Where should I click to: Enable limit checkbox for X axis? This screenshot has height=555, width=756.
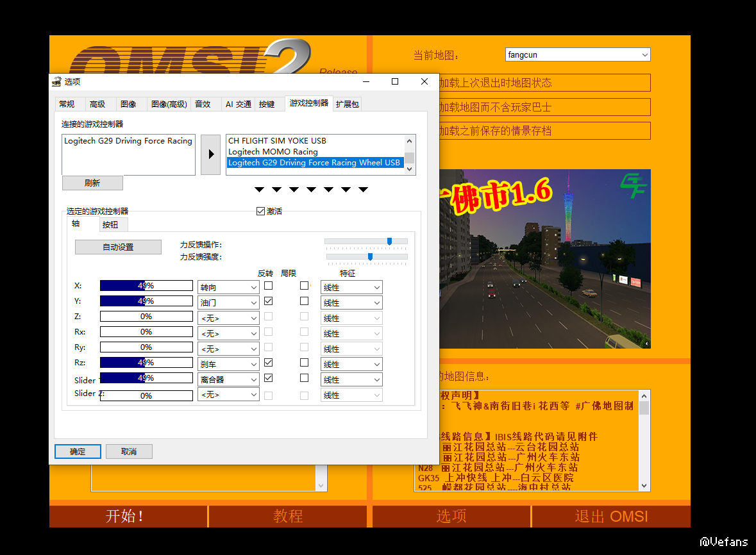(304, 286)
